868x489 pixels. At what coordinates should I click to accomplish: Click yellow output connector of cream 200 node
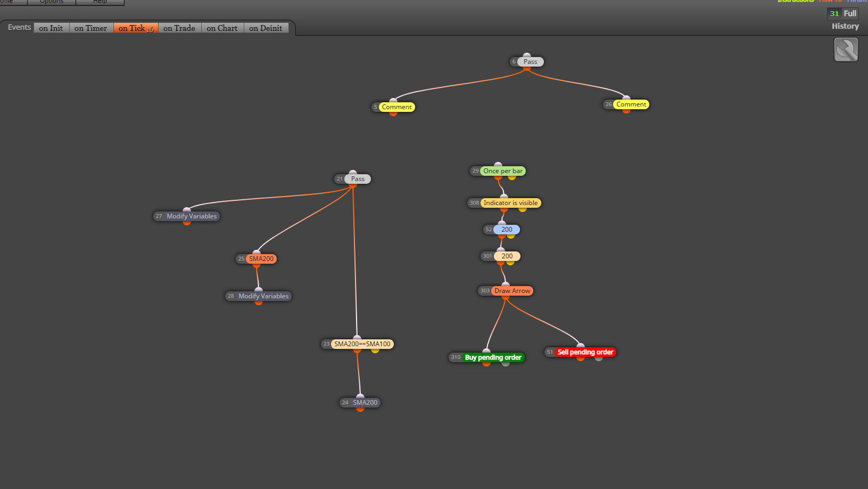pos(510,263)
